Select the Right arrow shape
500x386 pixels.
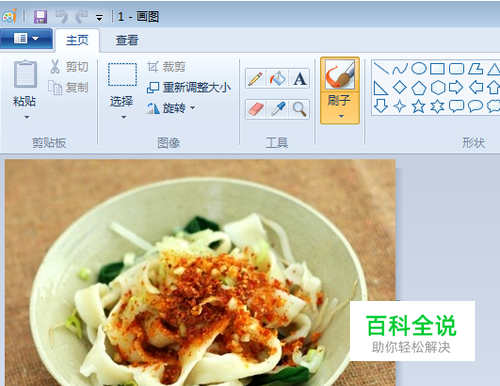click(456, 87)
